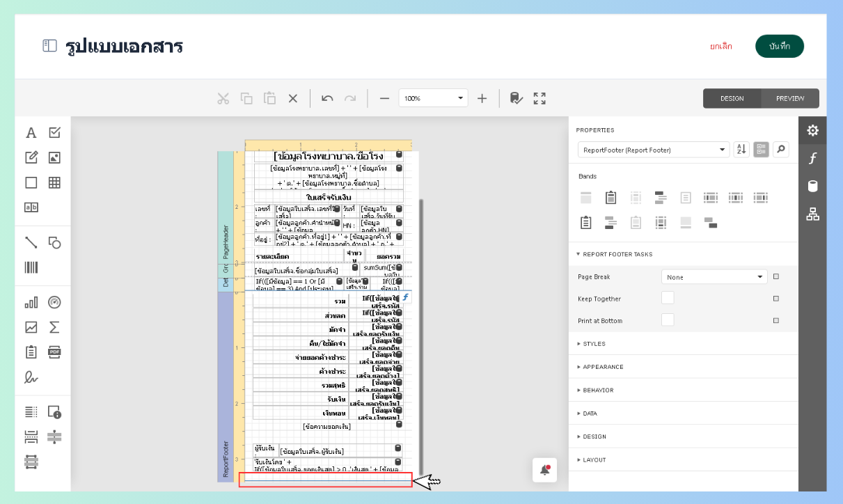Toggle the Print at Bottom checkbox

668,320
